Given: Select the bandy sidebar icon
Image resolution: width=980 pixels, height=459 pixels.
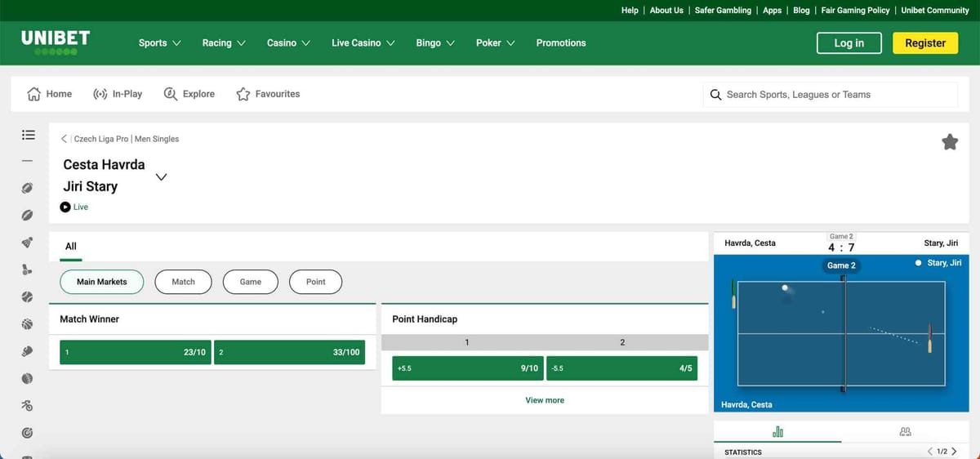Looking at the screenshot, I should (x=28, y=270).
